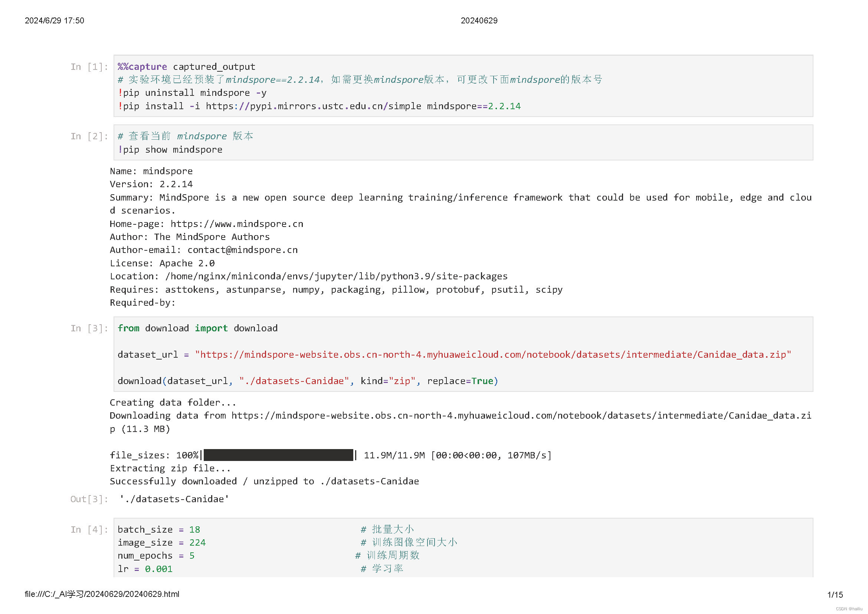Click the 20240629 page title header
The height and width of the screenshot is (614, 868).
(479, 21)
